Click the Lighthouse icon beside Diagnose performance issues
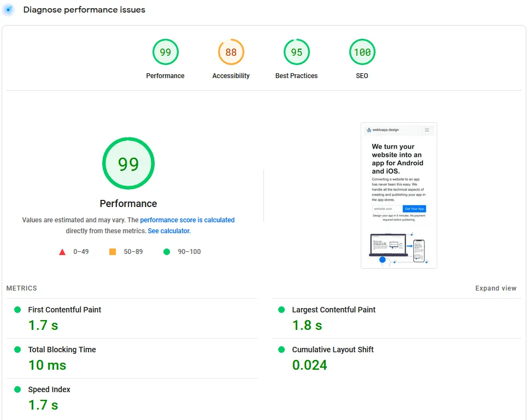The width and height of the screenshot is (528, 420). [8, 9]
